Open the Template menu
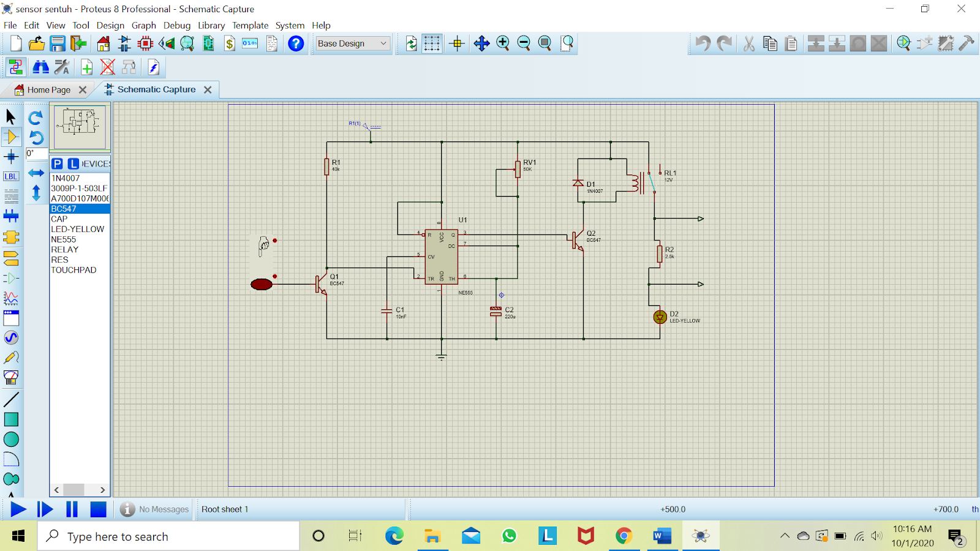Screen dimensions: 980x551 pos(250,25)
